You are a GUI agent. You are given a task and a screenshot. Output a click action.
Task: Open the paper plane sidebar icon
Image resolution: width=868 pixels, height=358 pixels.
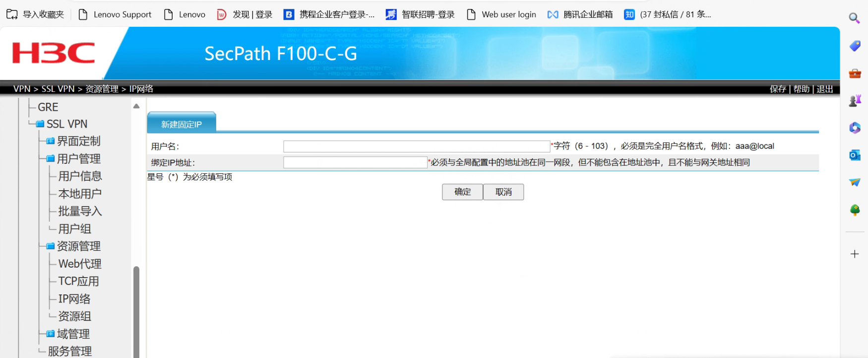[855, 183]
